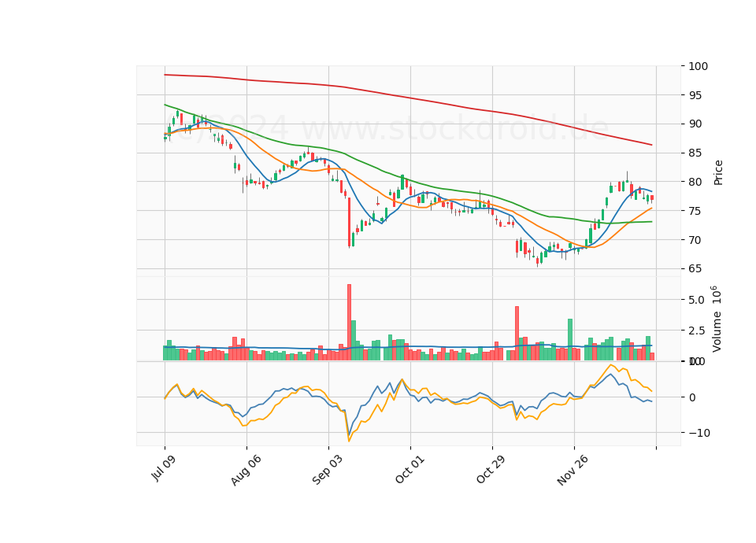Select the 95 price tick label
The image size is (756, 543).
[x=695, y=95]
